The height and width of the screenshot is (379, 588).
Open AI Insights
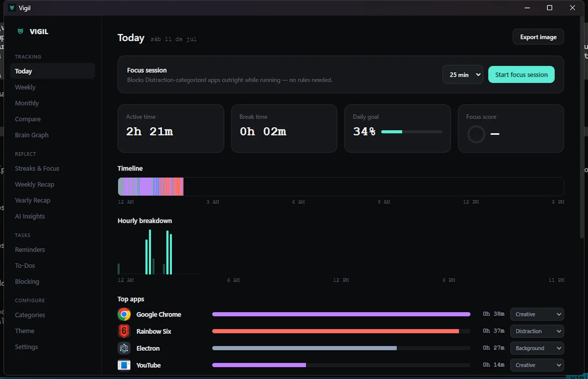point(53,217)
